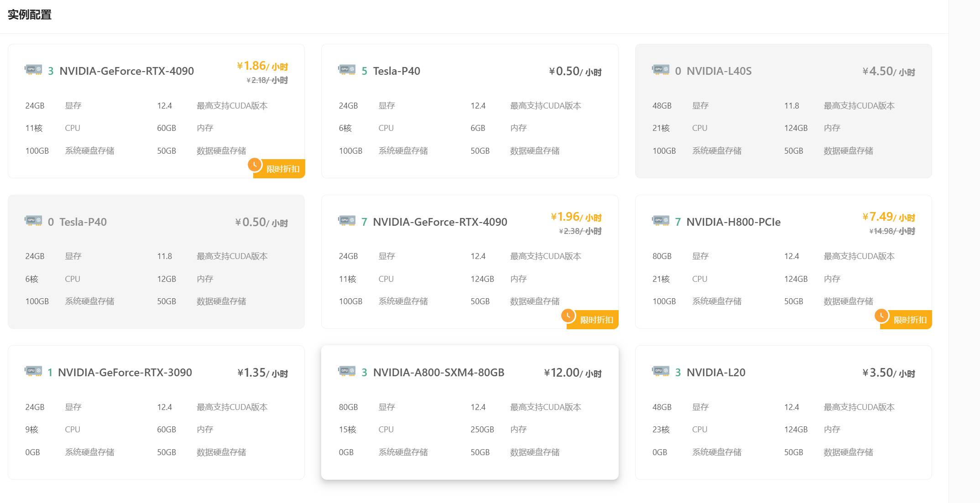
Task: Click the ¥4.50 per hour price
Action: point(888,71)
